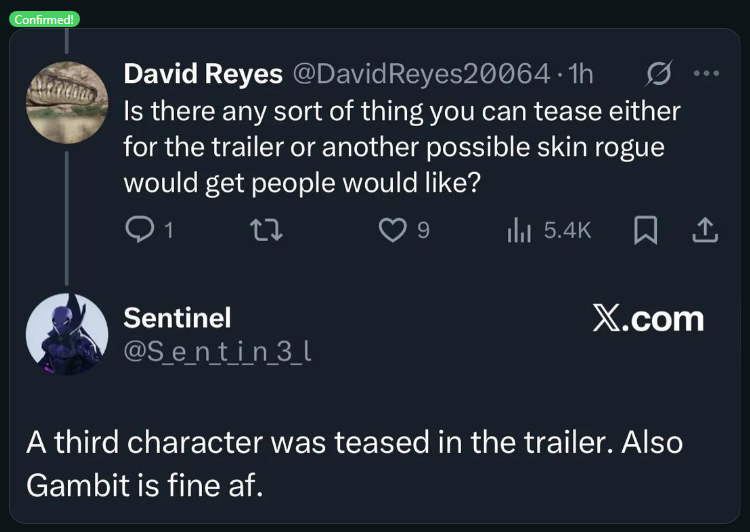This screenshot has height=532, width=750.
Task: Click the green Confirmed! badge
Action: pos(41,19)
